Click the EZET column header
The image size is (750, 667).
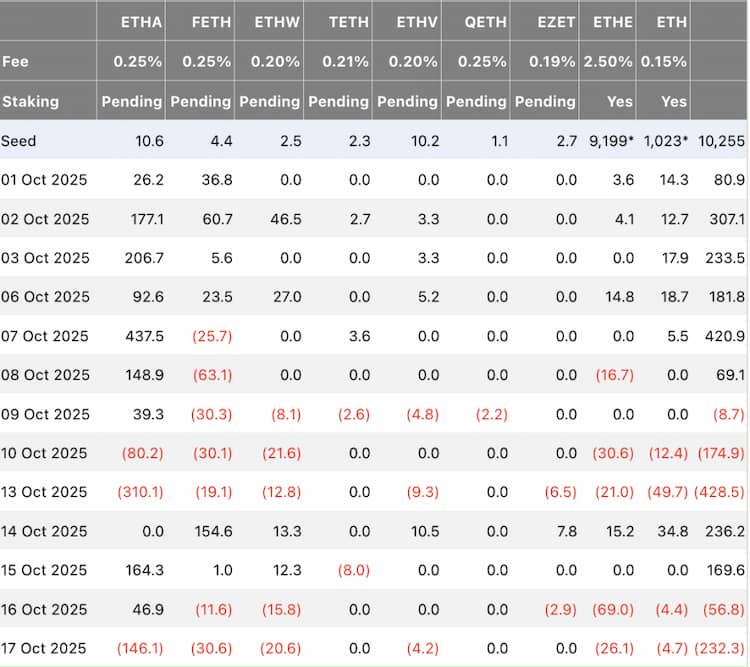[x=555, y=21]
